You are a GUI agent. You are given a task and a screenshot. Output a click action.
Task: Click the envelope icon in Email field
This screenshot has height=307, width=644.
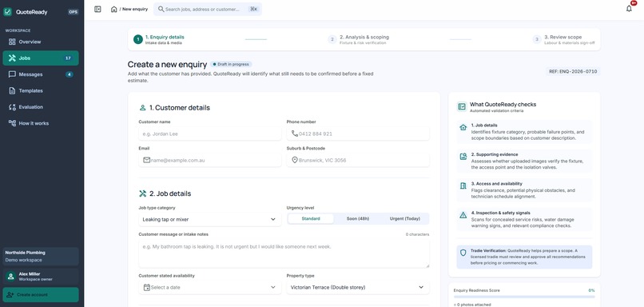click(x=147, y=160)
